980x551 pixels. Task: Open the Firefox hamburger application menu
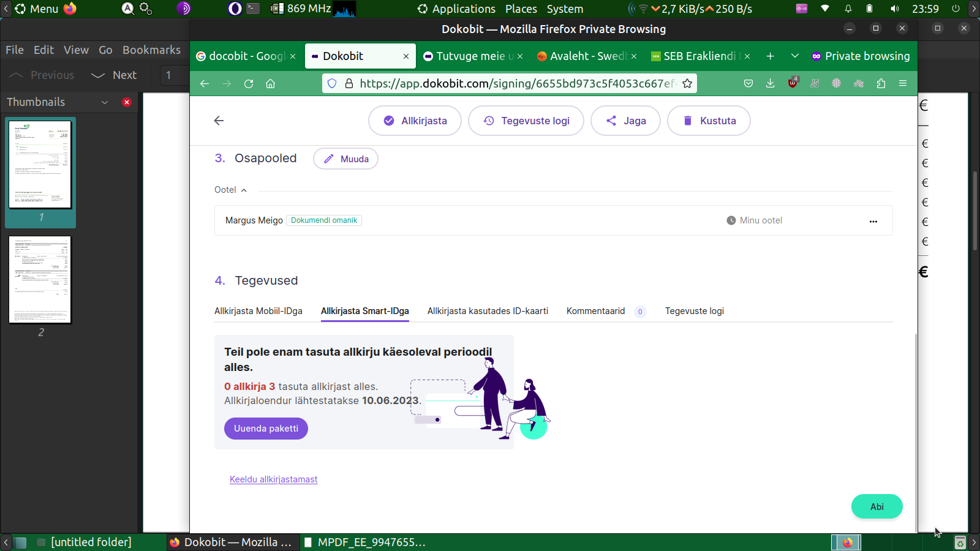pos(903,83)
